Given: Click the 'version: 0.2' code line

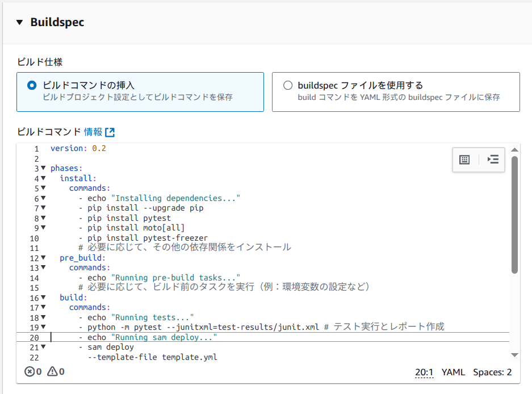Looking at the screenshot, I should pyautogui.click(x=78, y=148).
